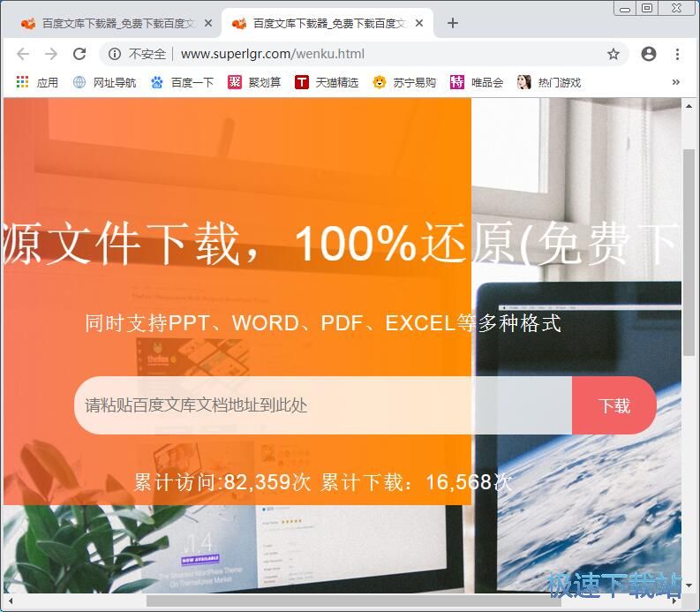Open the 热门游戏 bookmark
Screen dimensions: 700x612
549,83
